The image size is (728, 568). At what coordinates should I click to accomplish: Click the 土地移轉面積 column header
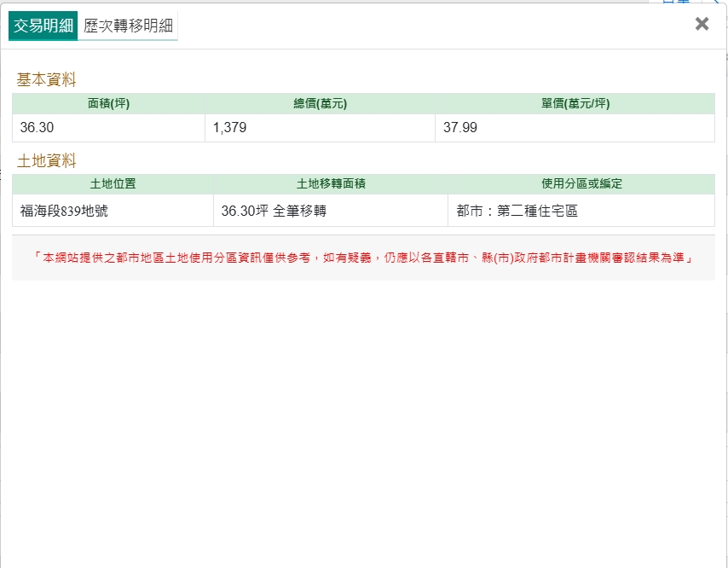coord(330,184)
